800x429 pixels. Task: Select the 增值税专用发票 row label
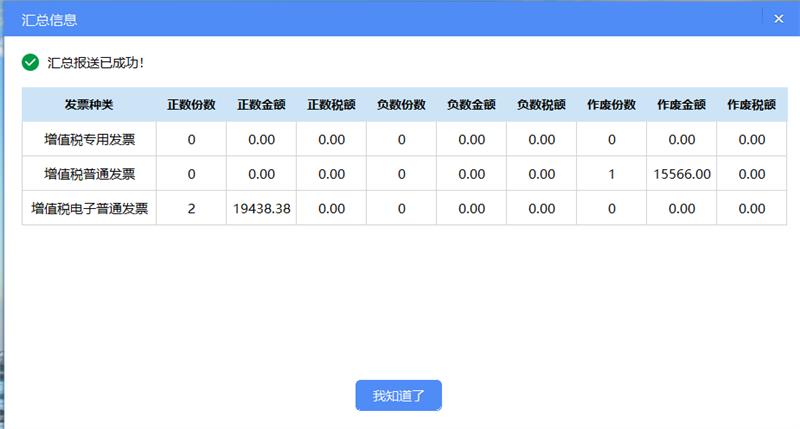click(x=89, y=140)
